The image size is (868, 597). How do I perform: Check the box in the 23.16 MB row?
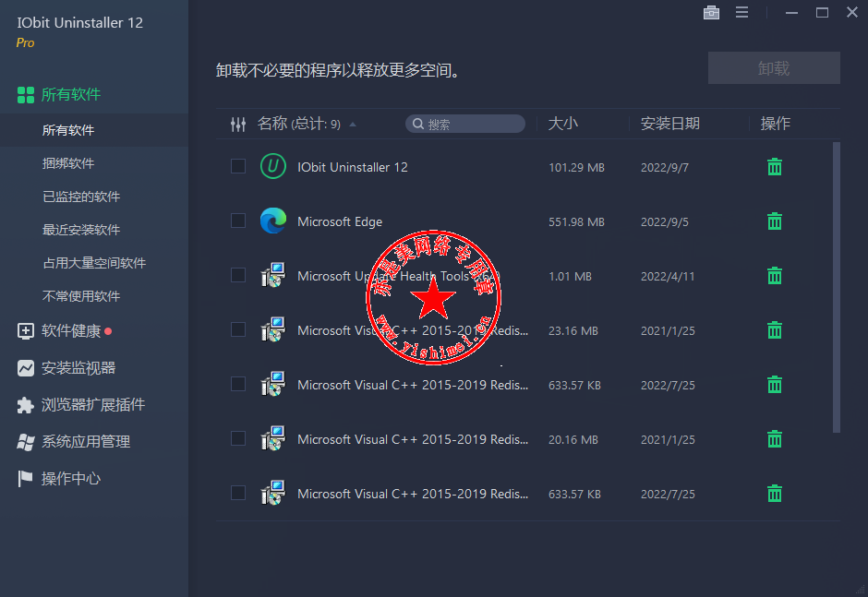tap(238, 329)
